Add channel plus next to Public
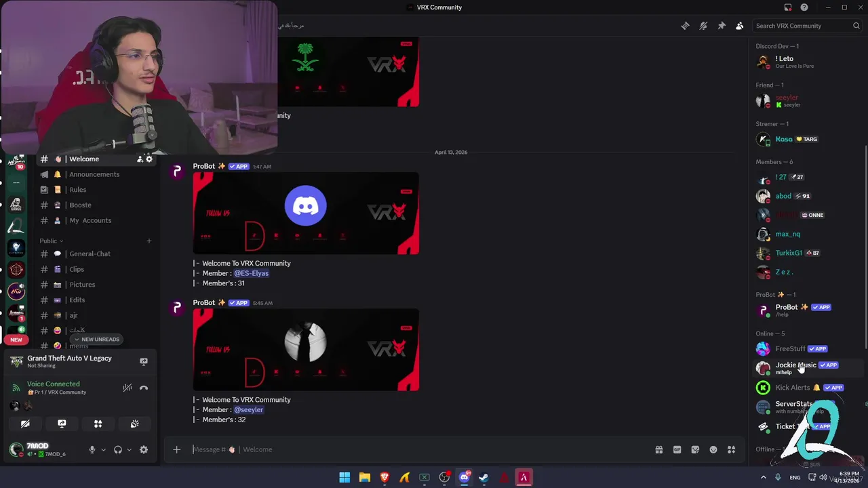The image size is (868, 488). click(x=149, y=241)
